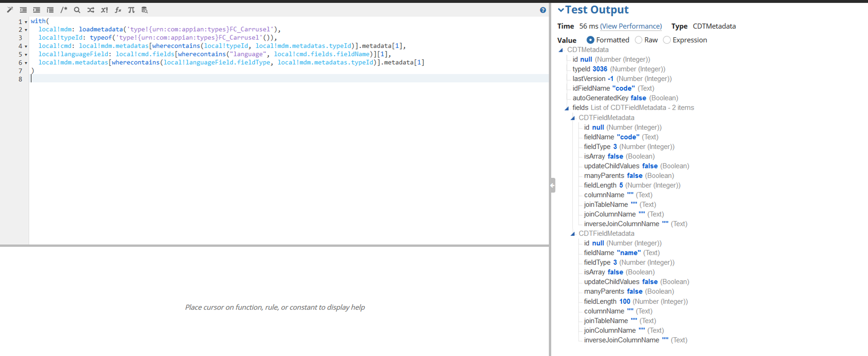
Task: Select the typeId 3036 row
Action: click(619, 69)
